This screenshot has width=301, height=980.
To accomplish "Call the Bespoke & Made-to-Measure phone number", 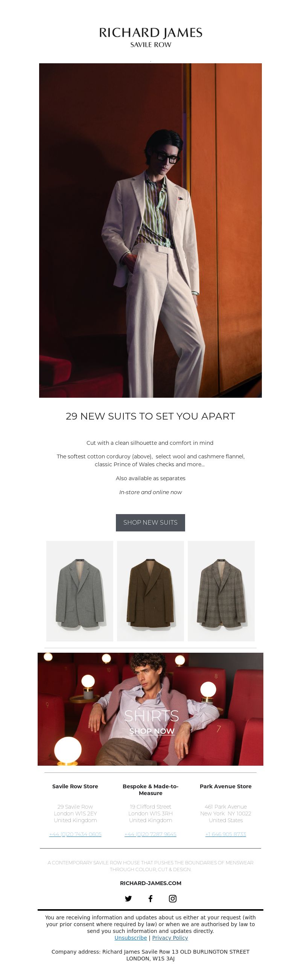I will (x=150, y=834).
